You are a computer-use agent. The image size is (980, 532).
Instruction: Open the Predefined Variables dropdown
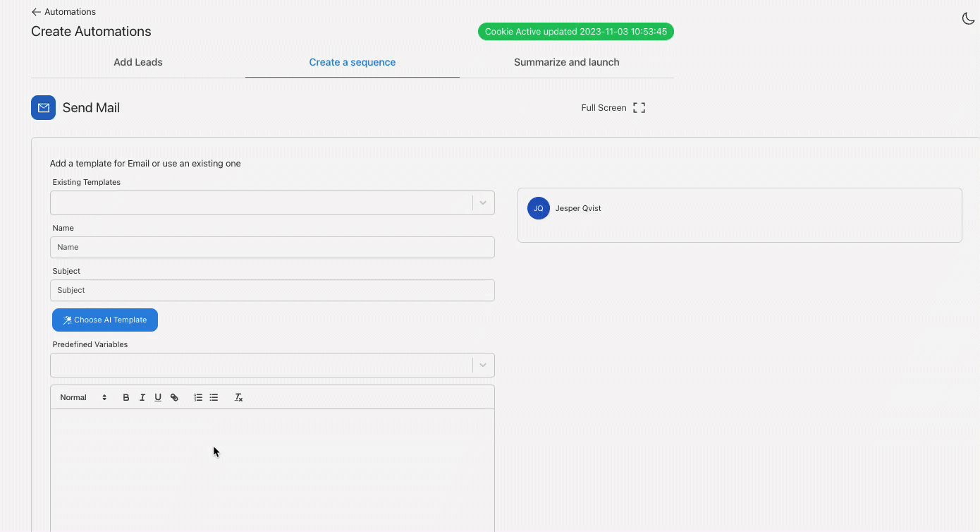coord(482,365)
